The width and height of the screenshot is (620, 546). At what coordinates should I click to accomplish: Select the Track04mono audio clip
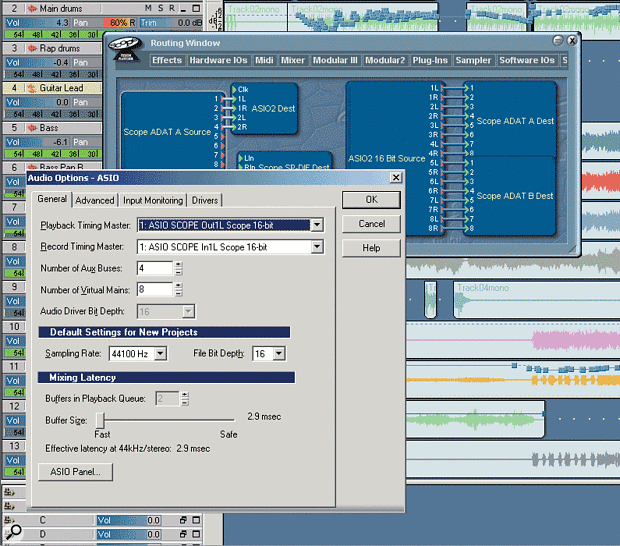[x=537, y=300]
